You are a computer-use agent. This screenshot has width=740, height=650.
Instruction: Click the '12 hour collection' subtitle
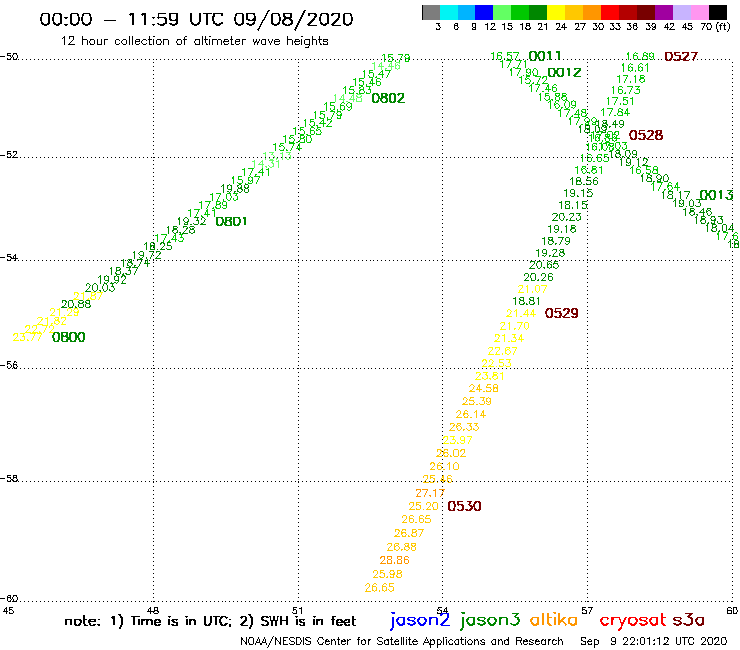(194, 41)
